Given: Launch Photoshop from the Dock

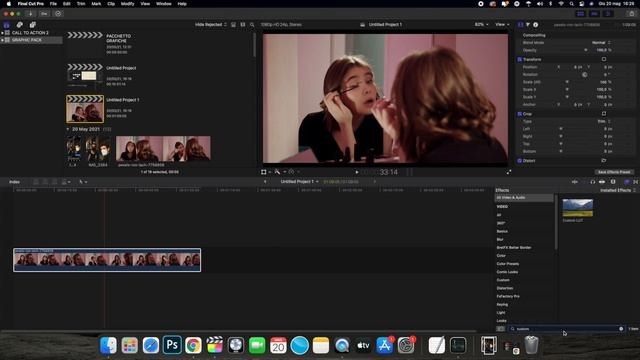Looking at the screenshot, I should point(172,345).
